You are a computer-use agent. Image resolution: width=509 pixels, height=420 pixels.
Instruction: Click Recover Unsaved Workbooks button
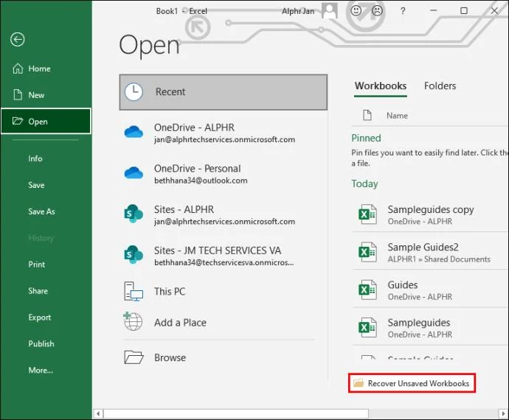pyautogui.click(x=412, y=383)
